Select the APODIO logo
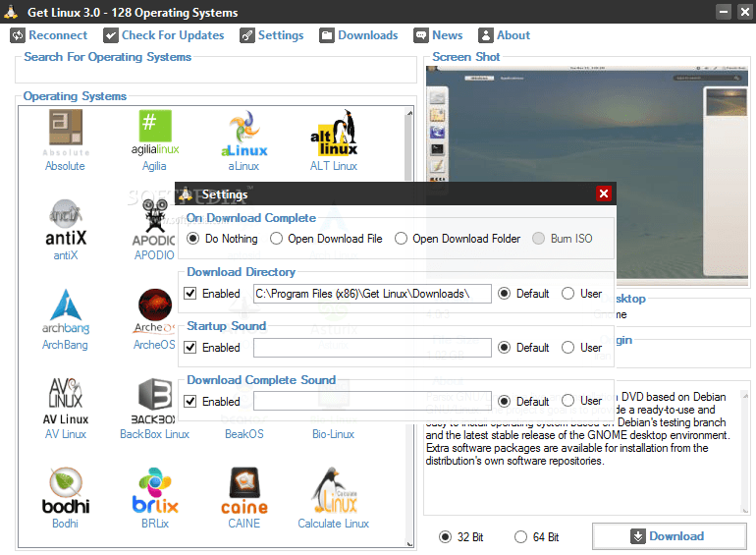 tap(154, 222)
